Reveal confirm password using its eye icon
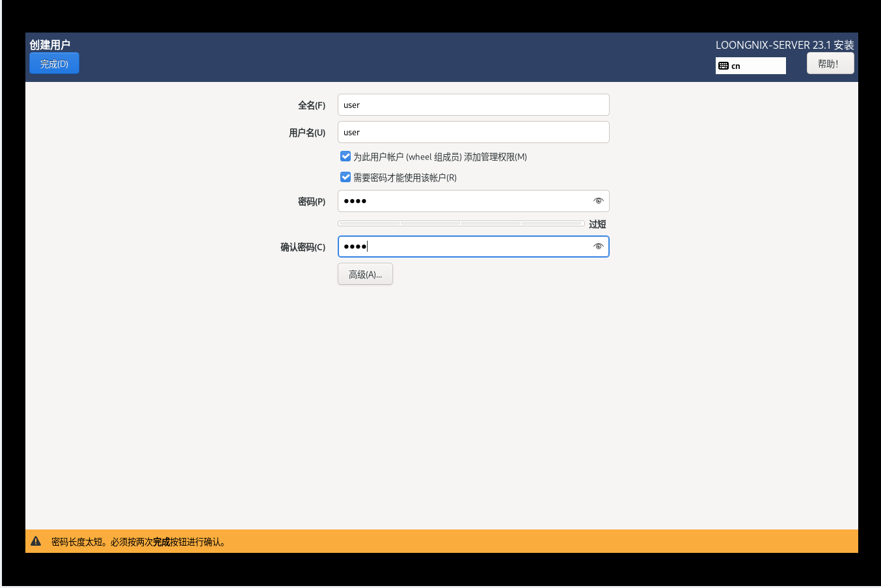 point(598,247)
